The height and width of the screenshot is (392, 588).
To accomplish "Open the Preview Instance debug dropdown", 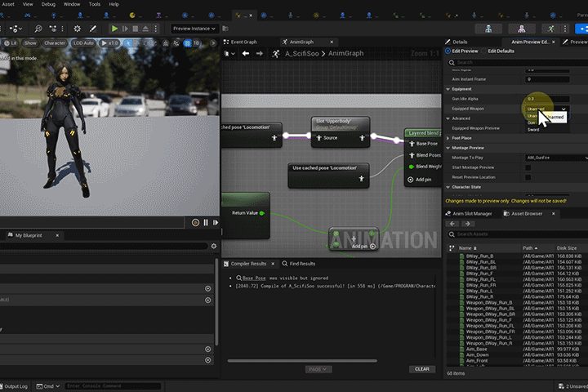I will [x=194, y=29].
